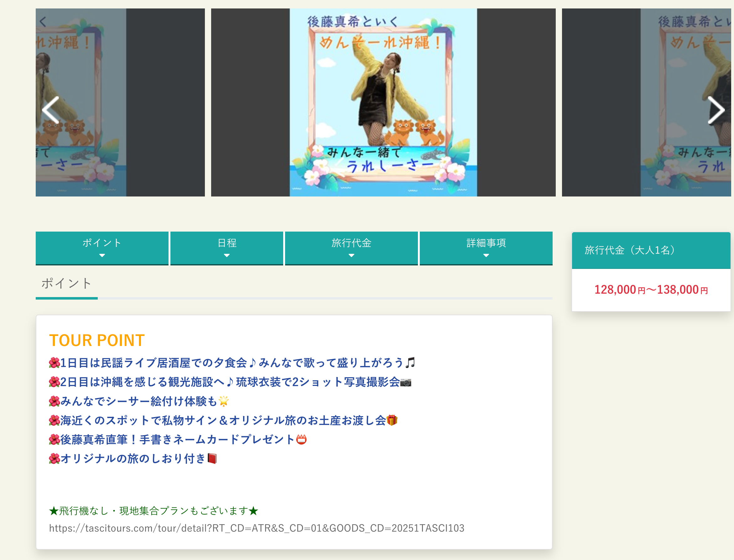Click the down arrow under 詳細事項 tab
This screenshot has height=560, width=734.
pos(486,255)
